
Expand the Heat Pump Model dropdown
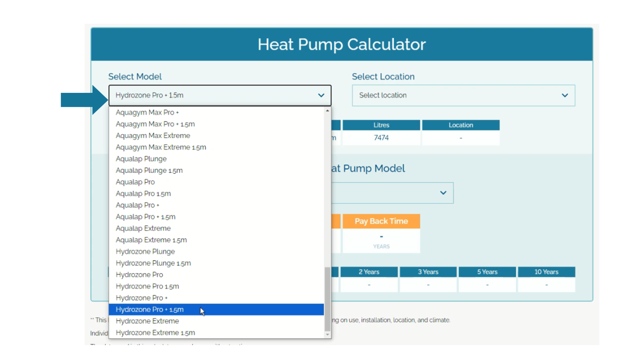click(443, 193)
